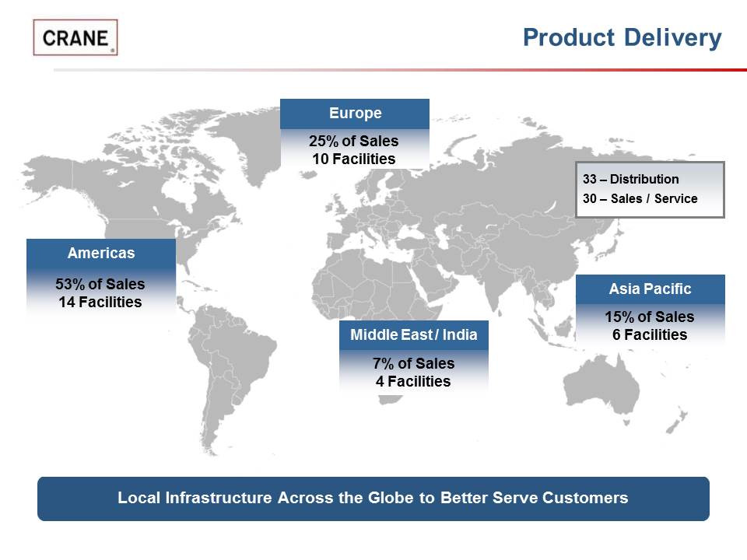Select the Middle East / India header

tap(414, 335)
